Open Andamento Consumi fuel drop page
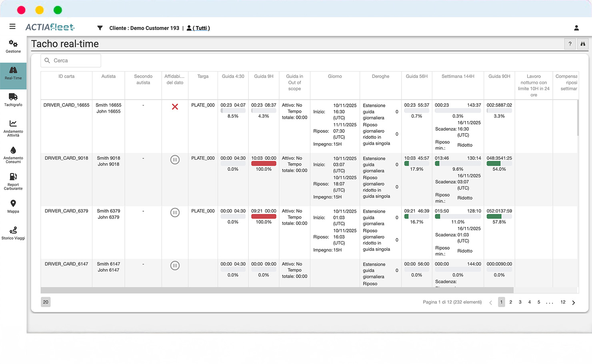592x364 pixels. coord(13,154)
